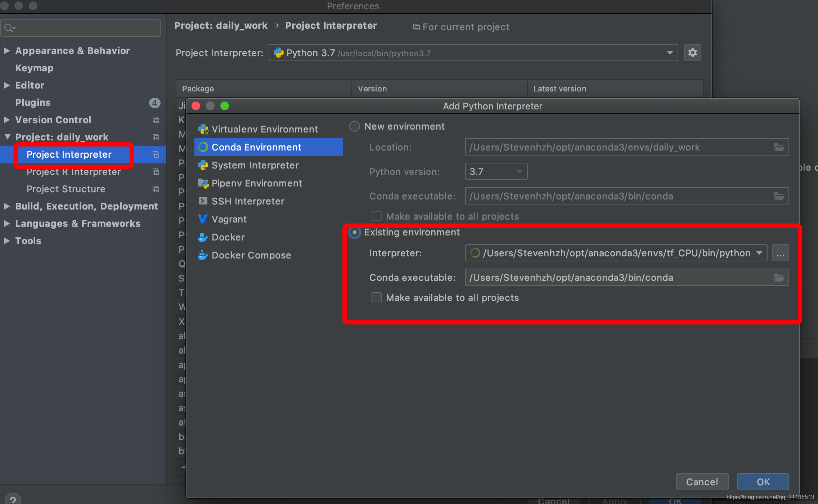Collapse the Project: daily_work section
This screenshot has height=504, width=818.
point(7,137)
